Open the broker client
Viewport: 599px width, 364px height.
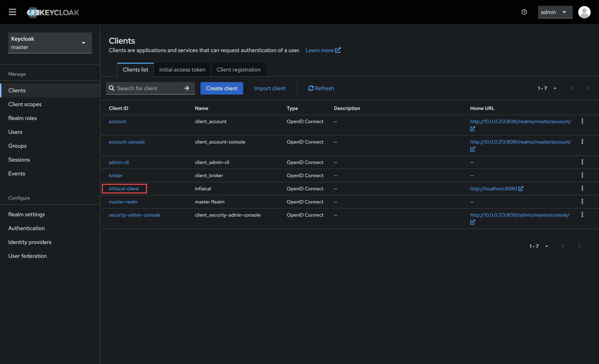click(x=116, y=175)
